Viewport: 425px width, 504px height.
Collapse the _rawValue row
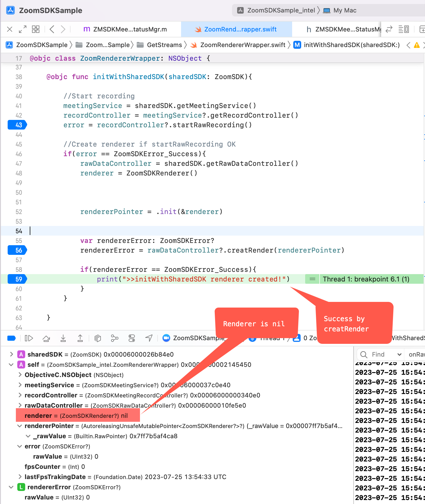tap(28, 436)
